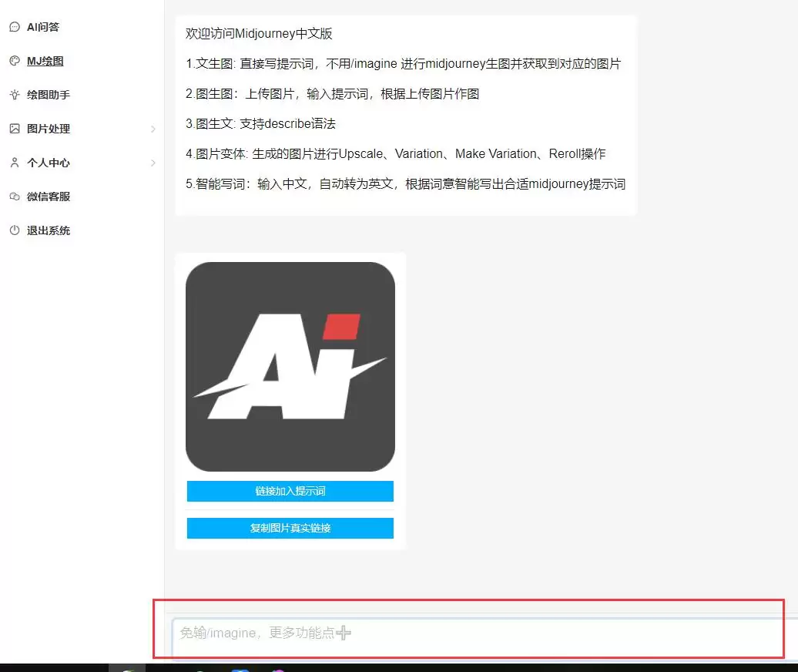
Task: Open the AI logo image thumbnail
Action: (x=290, y=367)
